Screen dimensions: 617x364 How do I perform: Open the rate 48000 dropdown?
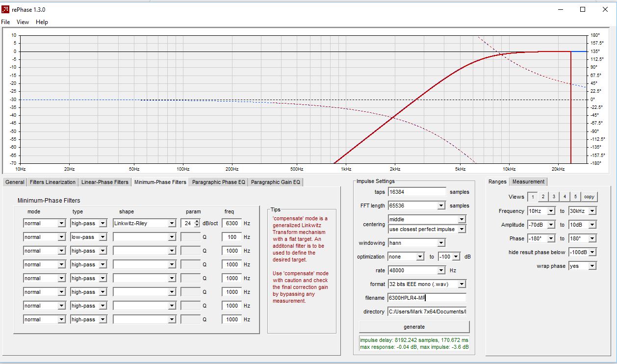coord(416,270)
